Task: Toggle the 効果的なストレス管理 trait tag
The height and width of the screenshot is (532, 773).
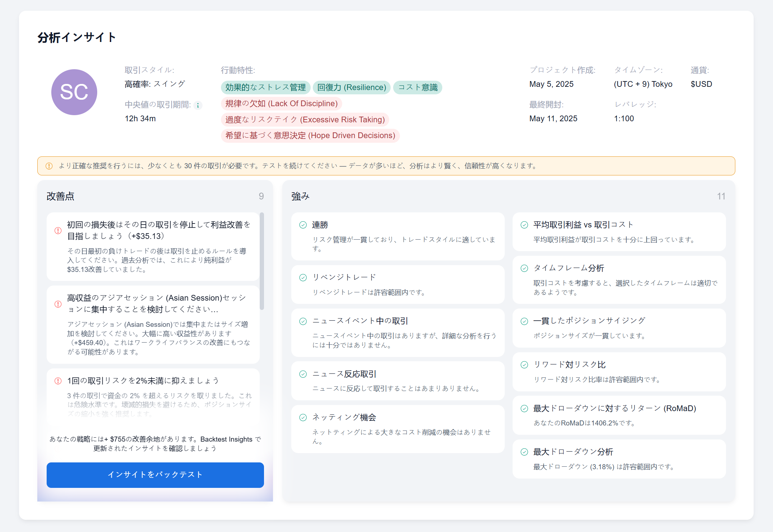Action: click(265, 87)
